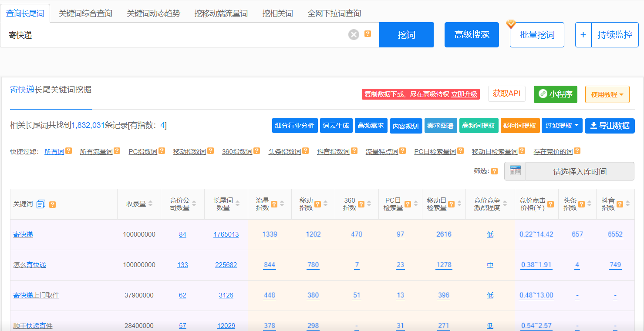The width and height of the screenshot is (644, 331).
Task: Open help icon in 抖音指数 column header
Action: point(620,204)
